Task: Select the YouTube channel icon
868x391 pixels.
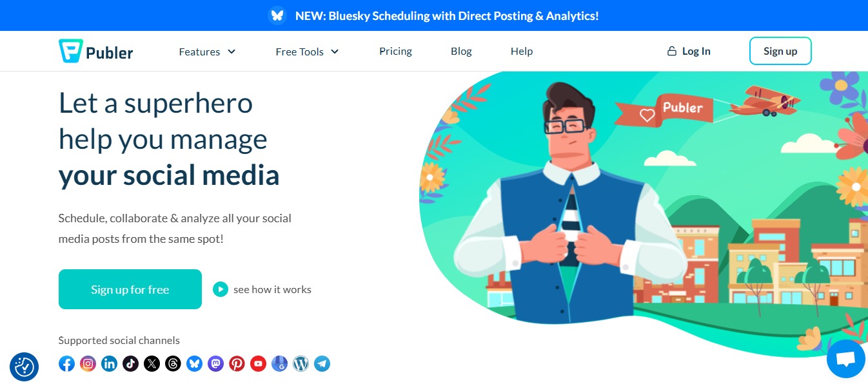Action: coord(258,363)
